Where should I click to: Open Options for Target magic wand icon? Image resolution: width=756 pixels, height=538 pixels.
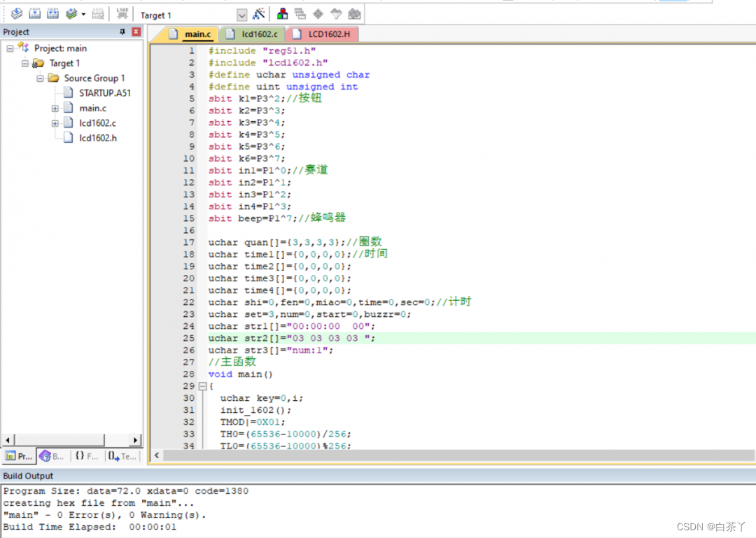tap(259, 14)
